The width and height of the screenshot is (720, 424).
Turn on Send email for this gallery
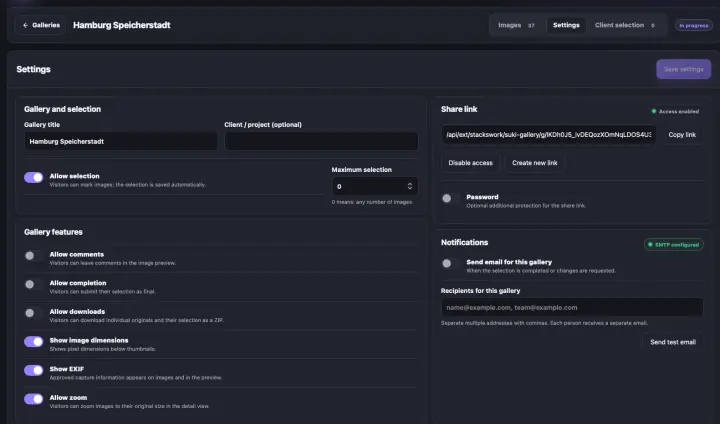450,263
